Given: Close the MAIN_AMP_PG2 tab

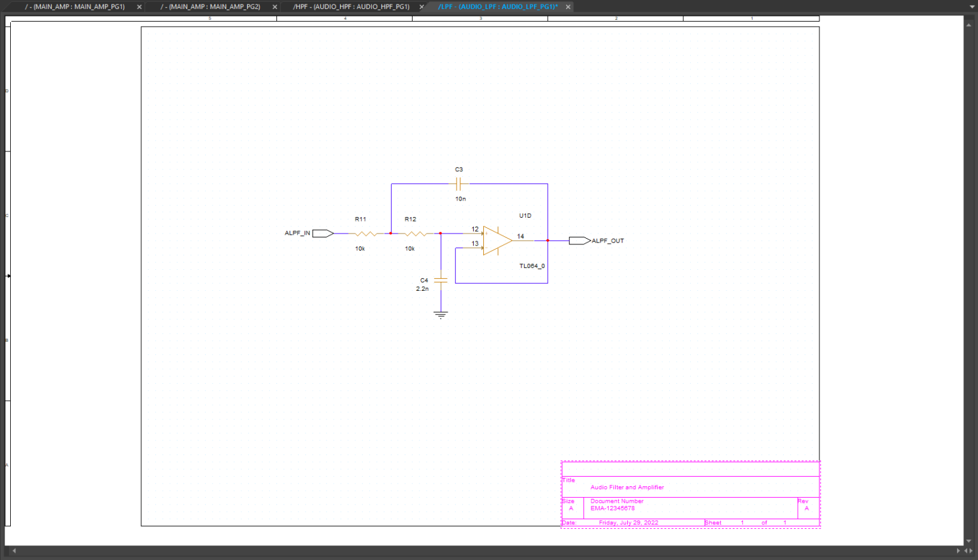Looking at the screenshot, I should tap(275, 7).
